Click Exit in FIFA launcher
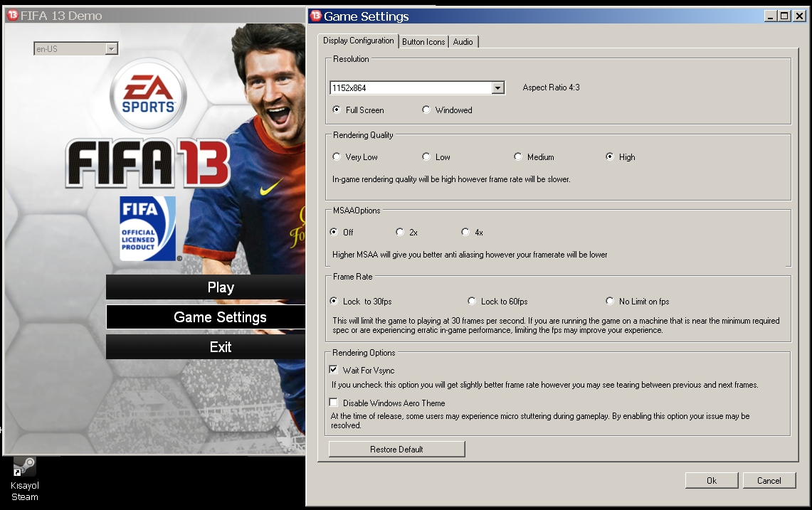812x510 pixels. click(x=206, y=347)
